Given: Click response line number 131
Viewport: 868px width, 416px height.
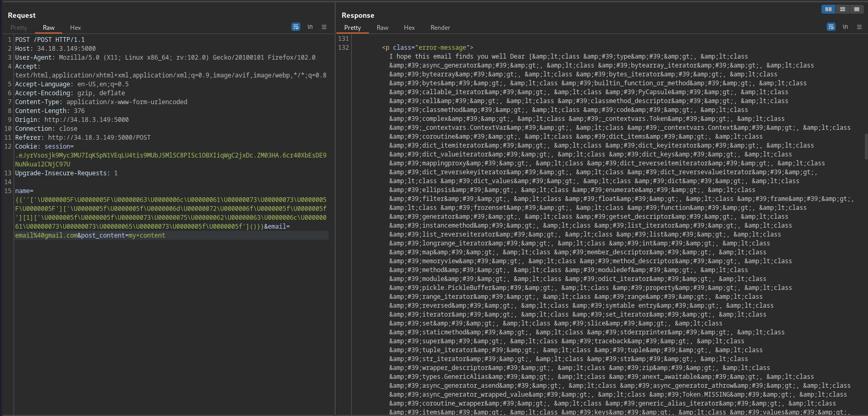Looking at the screenshot, I should pos(344,39).
